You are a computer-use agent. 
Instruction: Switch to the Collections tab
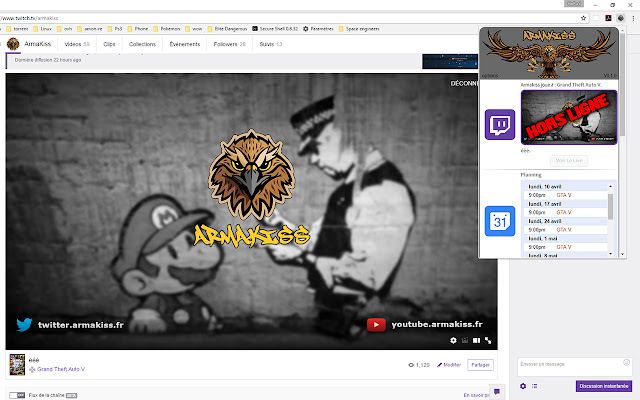coord(142,44)
